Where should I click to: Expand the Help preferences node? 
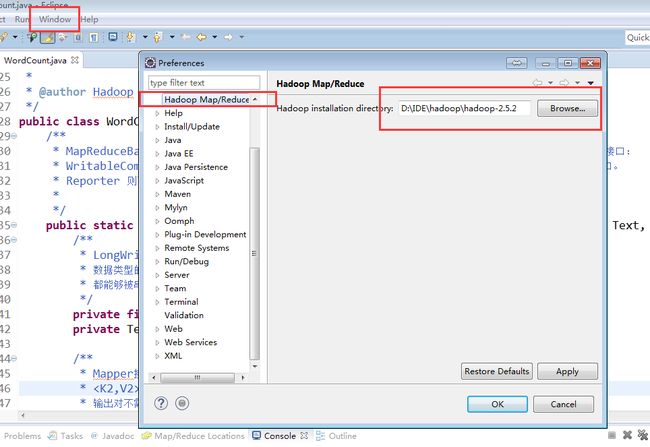coord(157,113)
